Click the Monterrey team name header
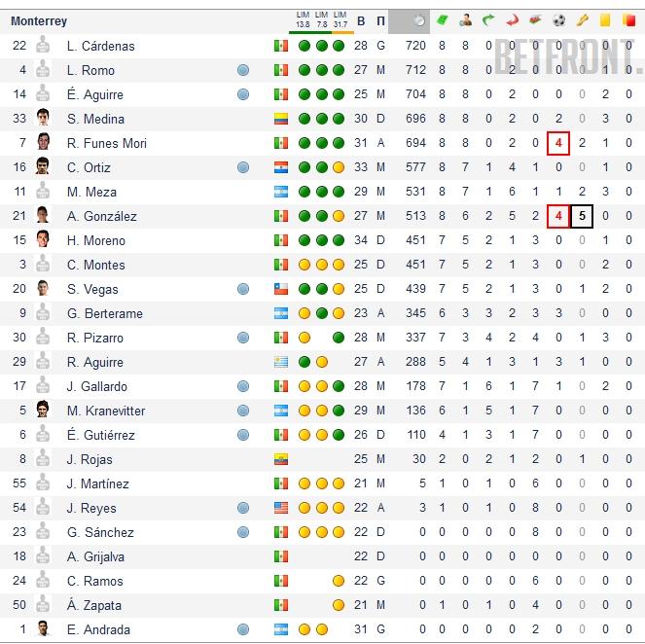This screenshot has height=644, width=645. tap(39, 20)
